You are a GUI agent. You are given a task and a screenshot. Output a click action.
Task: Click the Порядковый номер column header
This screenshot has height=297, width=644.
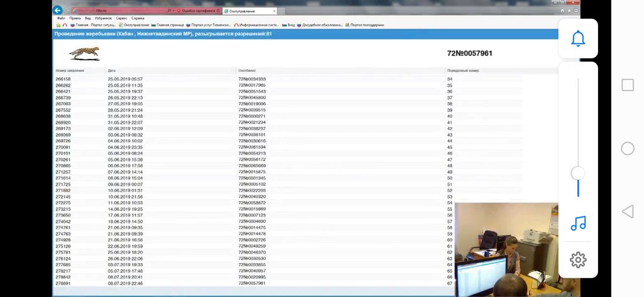(463, 70)
